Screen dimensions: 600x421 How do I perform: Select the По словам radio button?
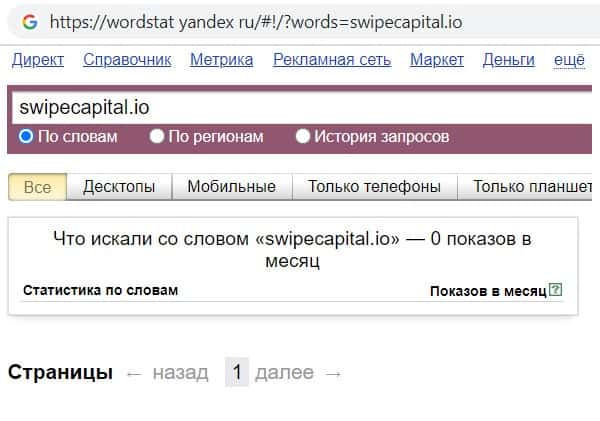(26, 136)
